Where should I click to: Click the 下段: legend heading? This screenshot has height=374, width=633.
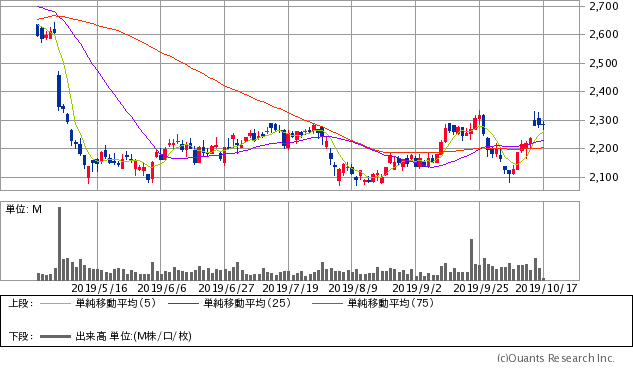(x=21, y=336)
